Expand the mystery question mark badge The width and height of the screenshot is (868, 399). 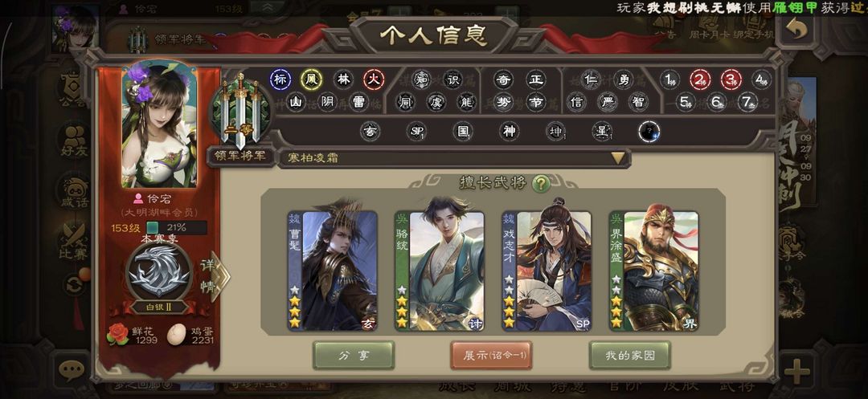click(x=649, y=132)
